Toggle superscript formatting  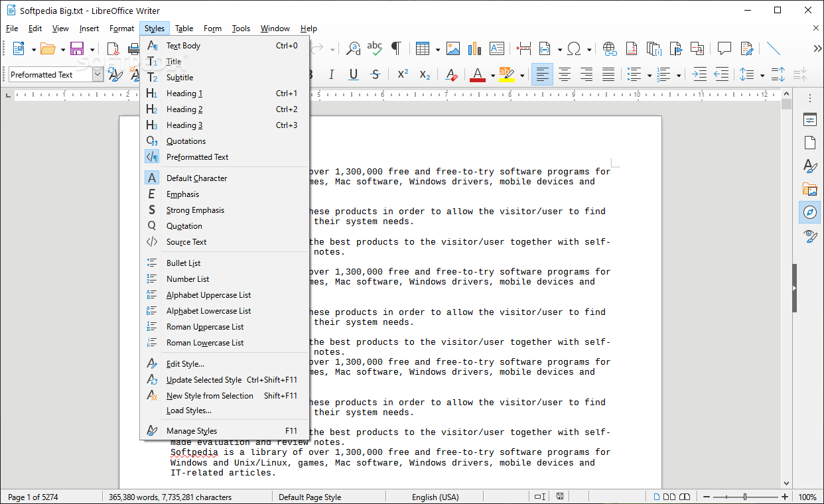(x=403, y=74)
